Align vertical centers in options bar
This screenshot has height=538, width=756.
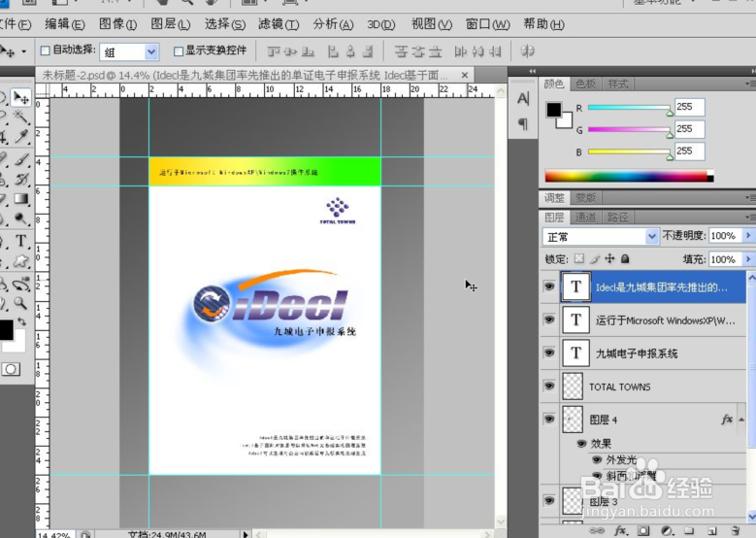(291, 51)
